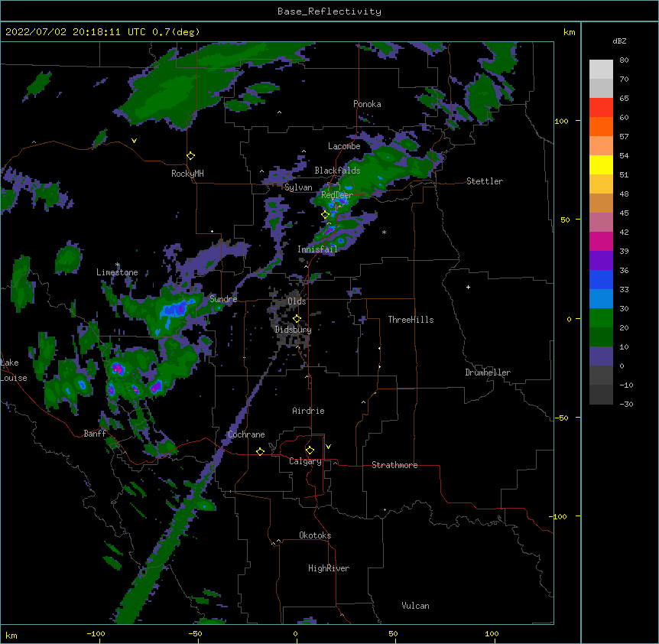Viewport: 659px width, 644px height.
Task: Click the -50 tick on the vertical km axis
Action: (x=561, y=418)
